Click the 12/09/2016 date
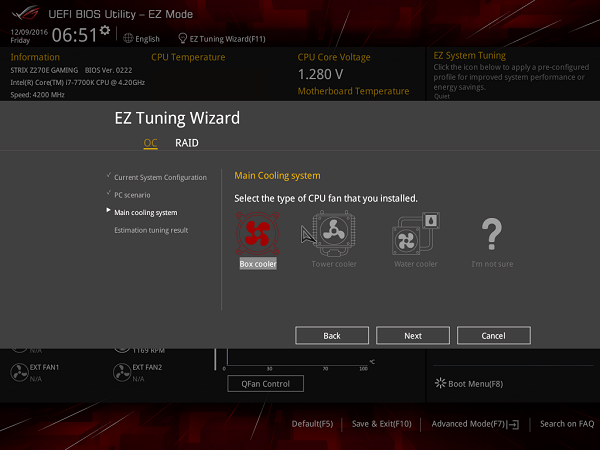This screenshot has height=450, width=600. [29, 32]
